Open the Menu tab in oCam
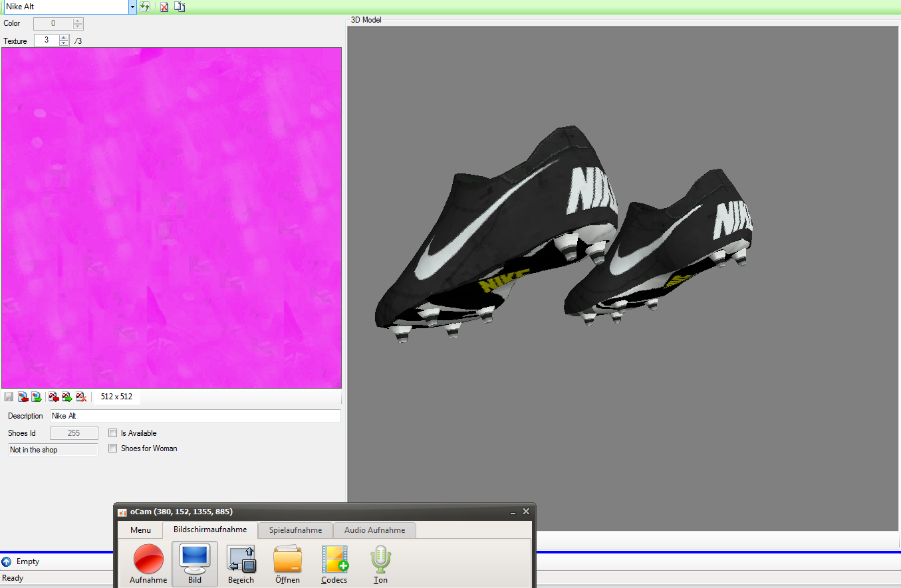The image size is (901, 588). click(x=140, y=530)
